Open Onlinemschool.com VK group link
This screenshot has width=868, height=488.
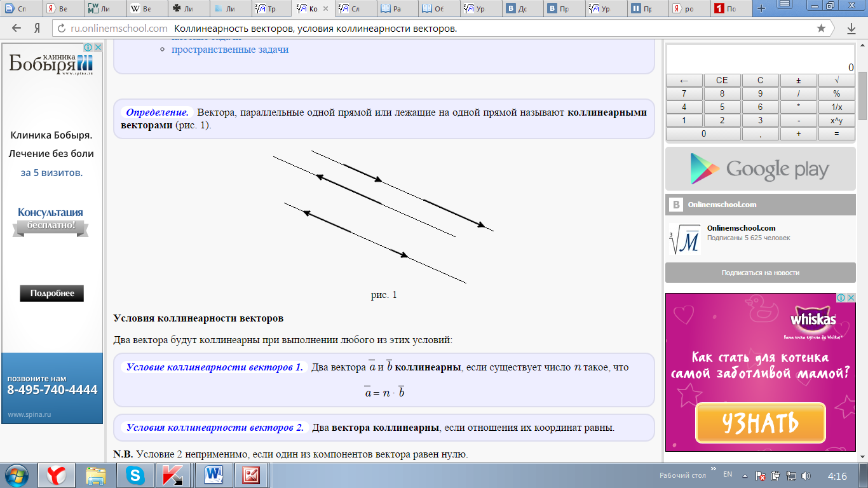tap(741, 228)
